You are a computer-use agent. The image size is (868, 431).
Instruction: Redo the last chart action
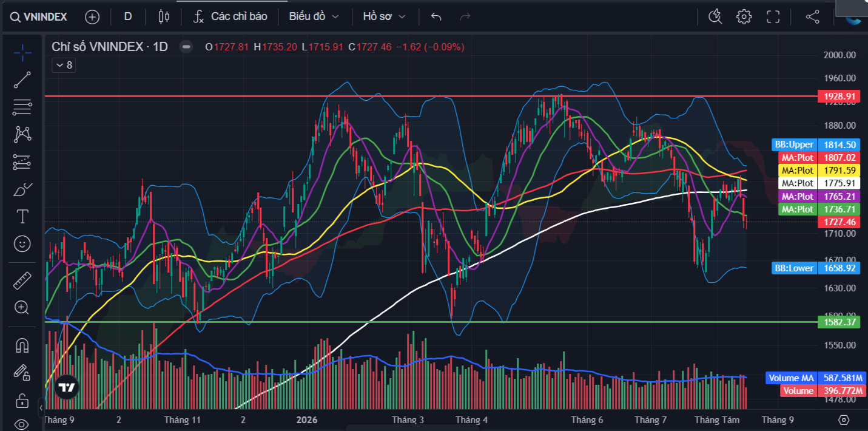click(465, 16)
